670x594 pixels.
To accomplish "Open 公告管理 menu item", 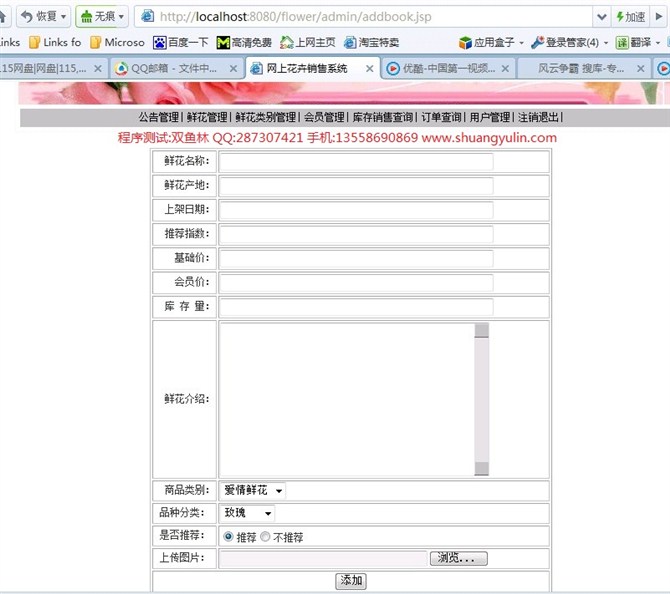I will tap(159, 118).
